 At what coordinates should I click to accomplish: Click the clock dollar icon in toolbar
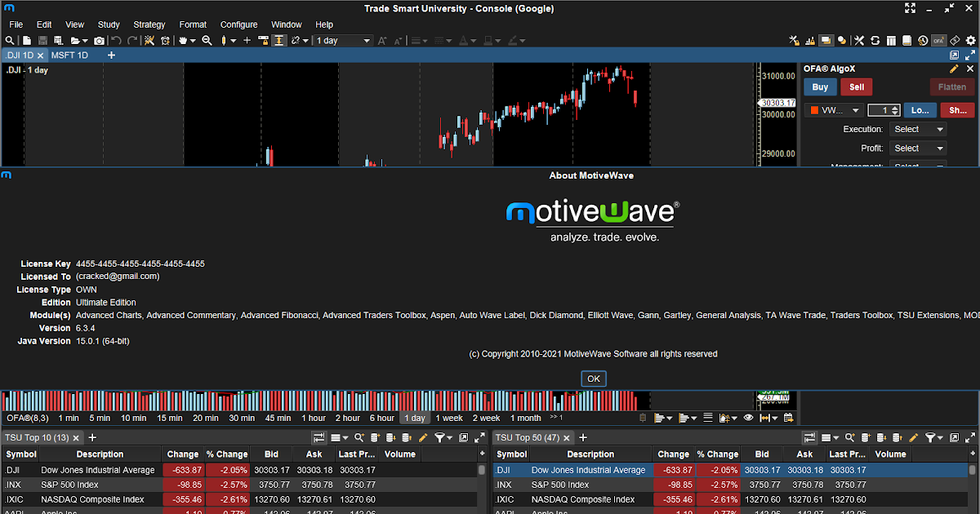(x=923, y=40)
